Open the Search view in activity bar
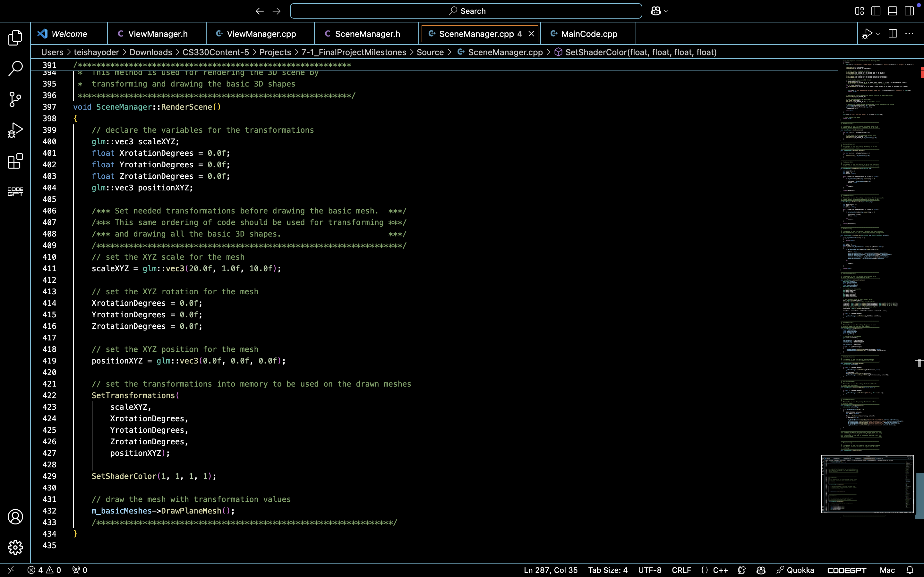The height and width of the screenshot is (577, 924). 15,68
